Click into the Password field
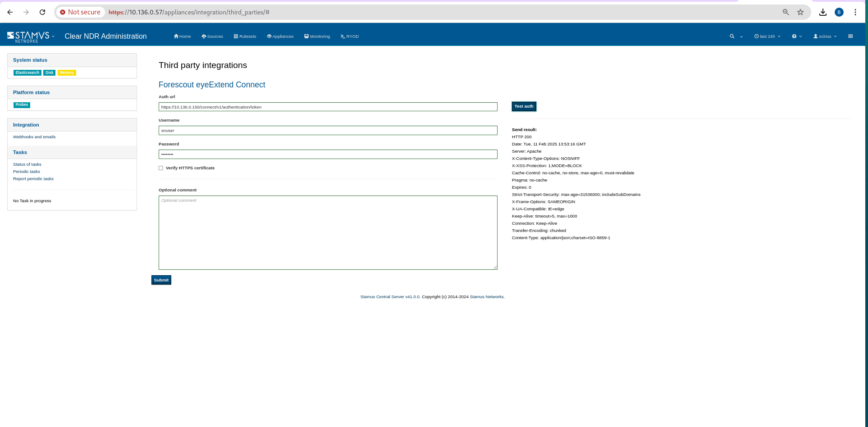868x427 pixels. [x=328, y=154]
